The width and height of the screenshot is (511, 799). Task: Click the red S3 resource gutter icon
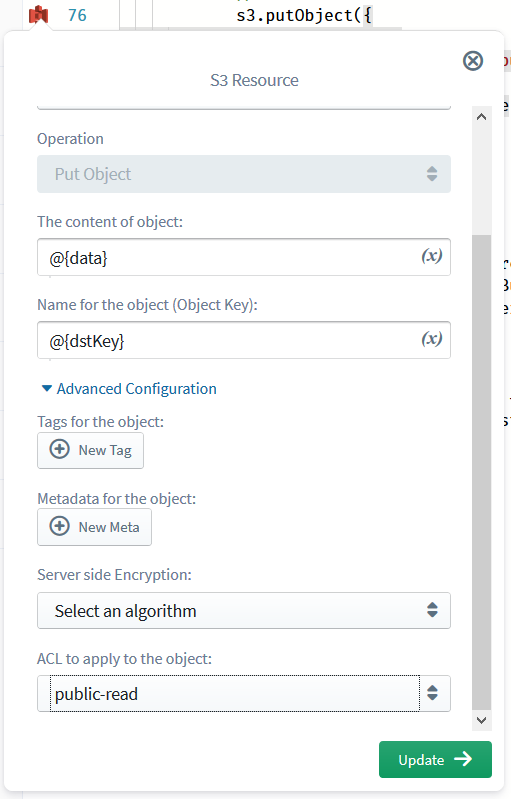click(38, 15)
